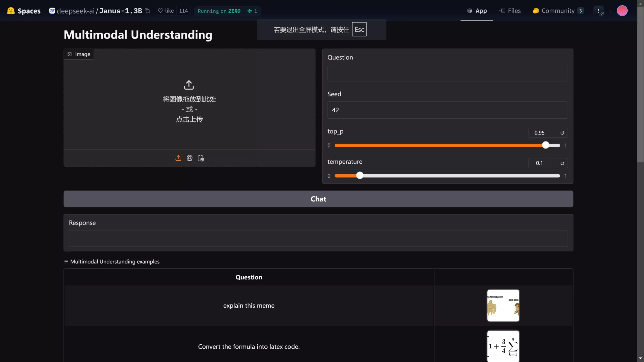The width and height of the screenshot is (644, 362).
Task: Click the Hugging Face Spaces logo
Action: coord(11,11)
